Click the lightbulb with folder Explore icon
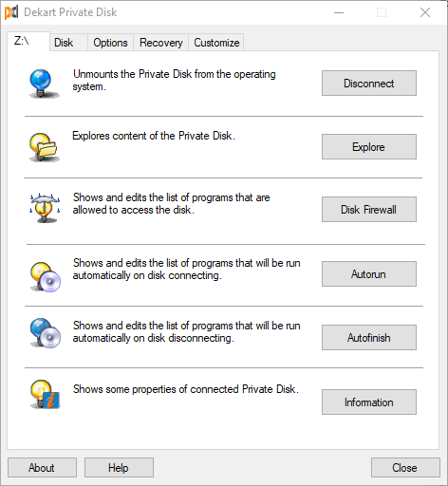The height and width of the screenshot is (486, 448). tap(45, 147)
